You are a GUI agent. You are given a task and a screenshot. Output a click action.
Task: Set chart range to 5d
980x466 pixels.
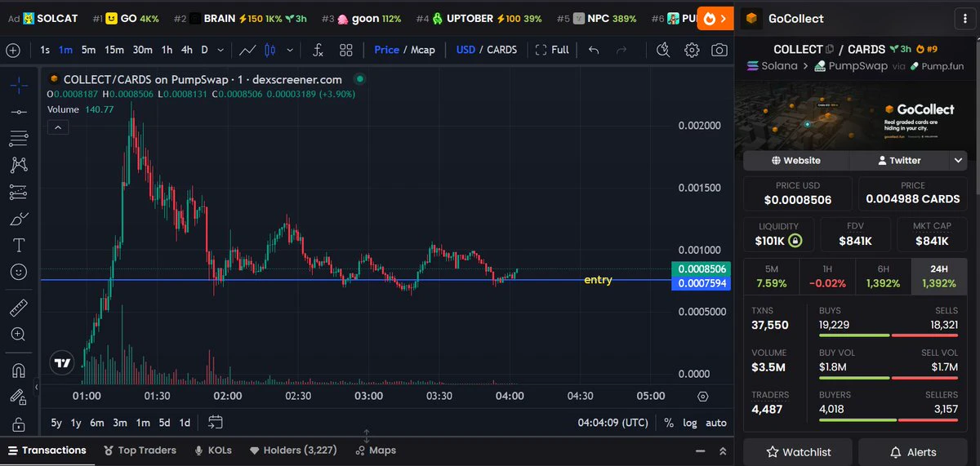(x=164, y=423)
